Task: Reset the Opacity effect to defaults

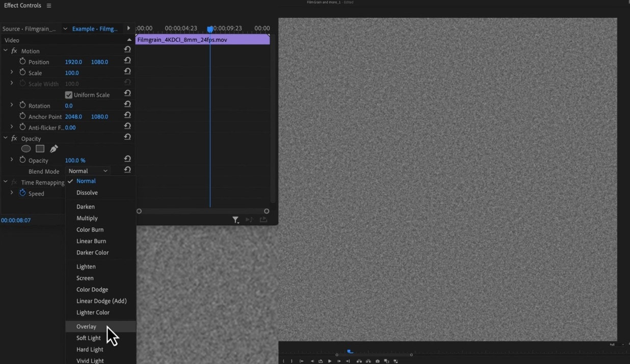Action: tap(127, 137)
